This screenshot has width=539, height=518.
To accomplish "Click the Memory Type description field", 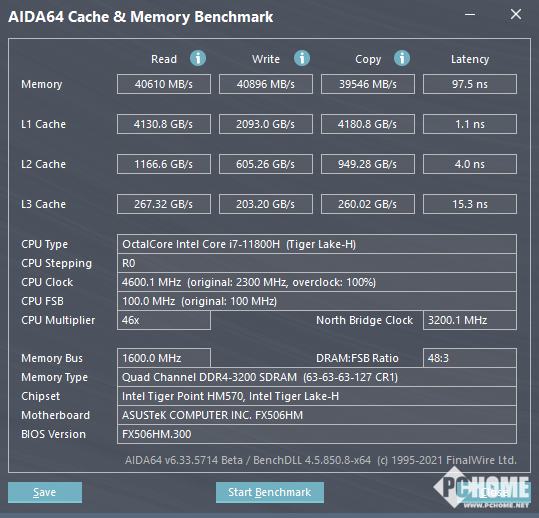I will point(317,377).
